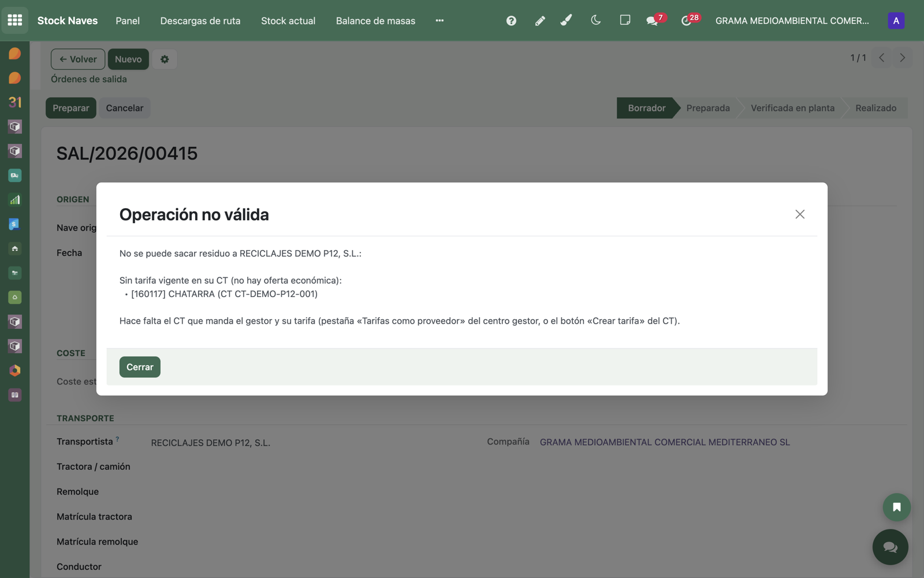924x578 pixels.
Task: Toggle dark mode moon icon
Action: pyautogui.click(x=595, y=20)
